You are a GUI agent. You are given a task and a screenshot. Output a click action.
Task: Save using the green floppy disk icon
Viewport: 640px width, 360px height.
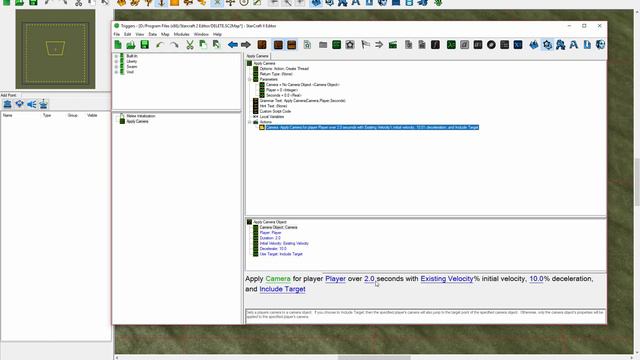tap(144, 45)
